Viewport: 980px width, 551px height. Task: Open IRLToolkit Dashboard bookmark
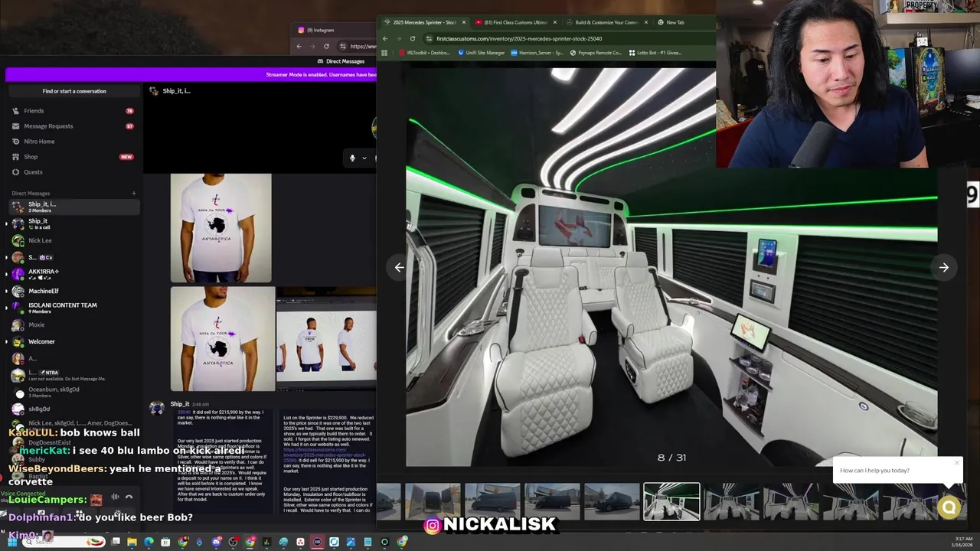424,53
